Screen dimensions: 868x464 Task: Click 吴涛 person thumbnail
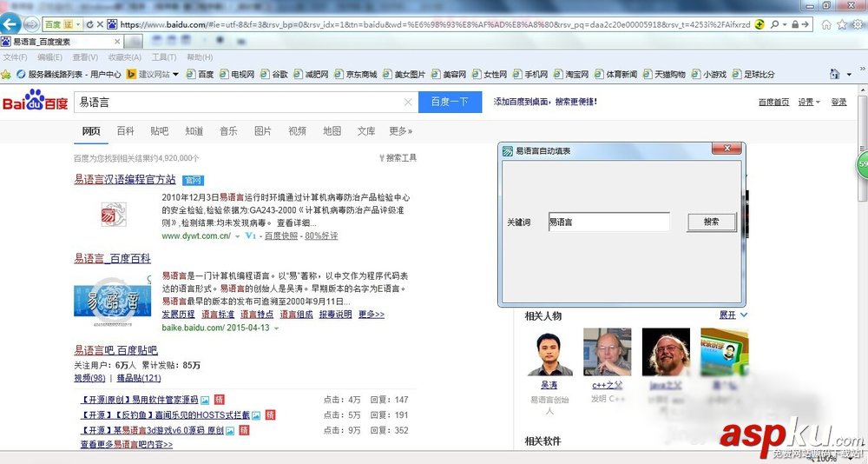tap(549, 352)
